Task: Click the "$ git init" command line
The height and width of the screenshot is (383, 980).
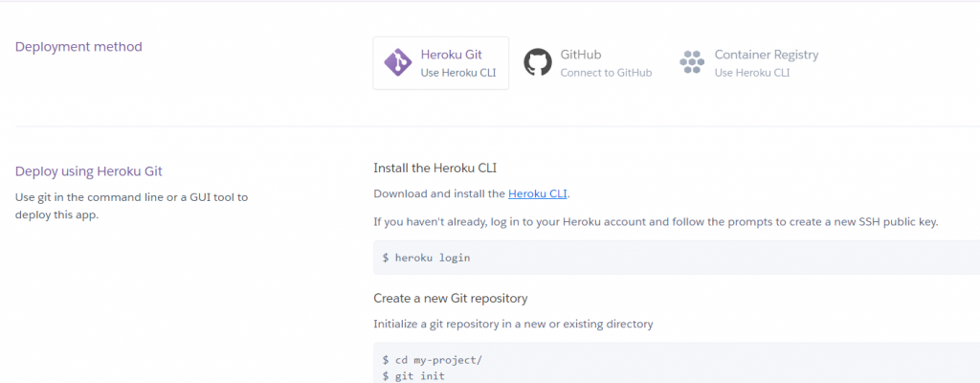Action: click(415, 375)
